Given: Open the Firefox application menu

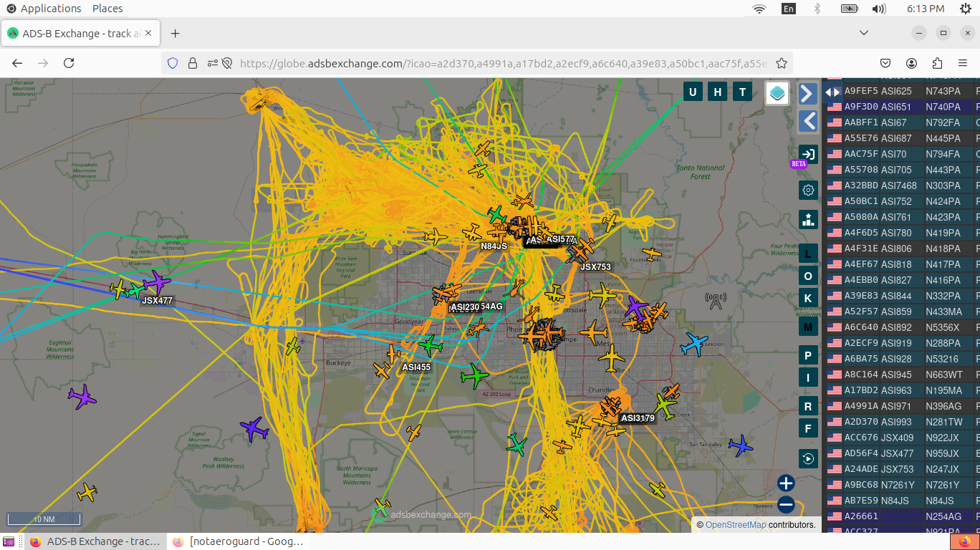Looking at the screenshot, I should [963, 63].
